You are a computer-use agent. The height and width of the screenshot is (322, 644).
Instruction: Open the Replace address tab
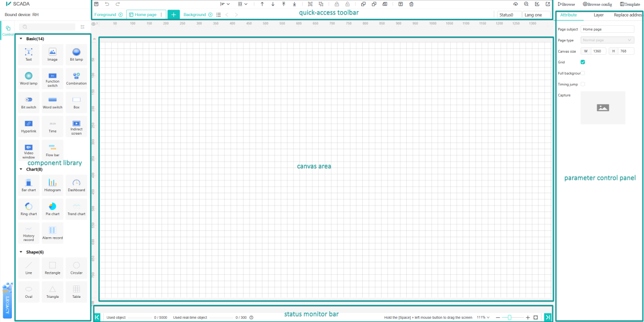click(x=628, y=15)
